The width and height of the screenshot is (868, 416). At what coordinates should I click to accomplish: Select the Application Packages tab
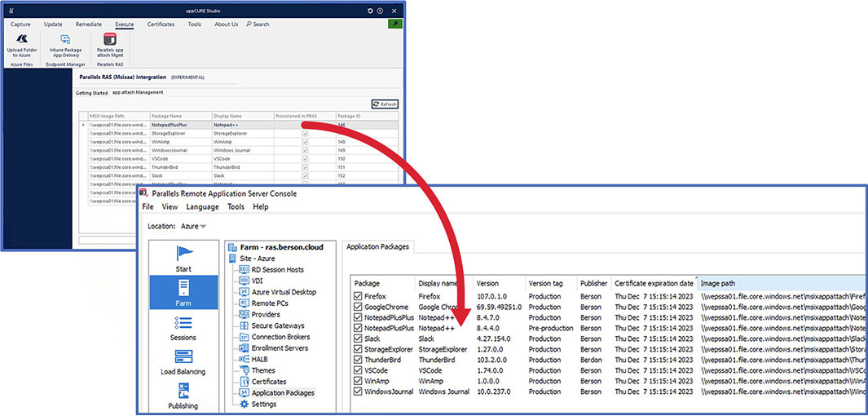click(377, 247)
